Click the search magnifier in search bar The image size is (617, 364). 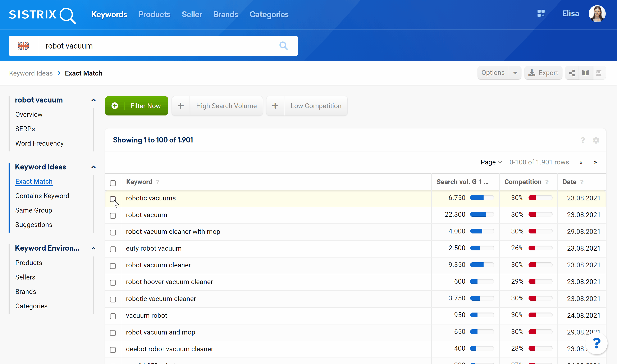click(283, 46)
